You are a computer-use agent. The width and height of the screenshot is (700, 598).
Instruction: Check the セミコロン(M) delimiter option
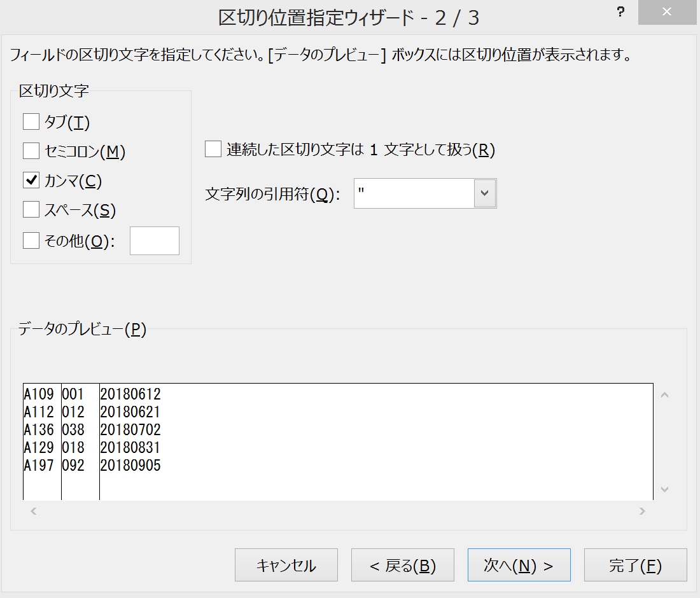[x=31, y=151]
